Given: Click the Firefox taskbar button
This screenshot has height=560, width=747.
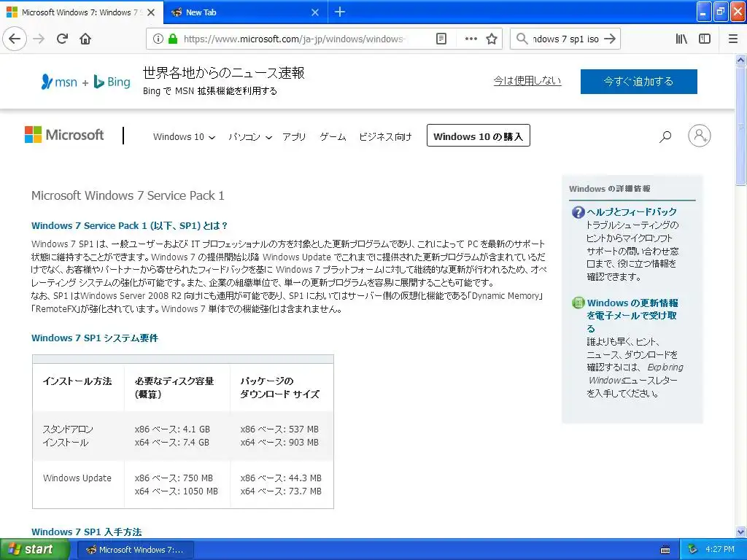Looking at the screenshot, I should tap(135, 550).
